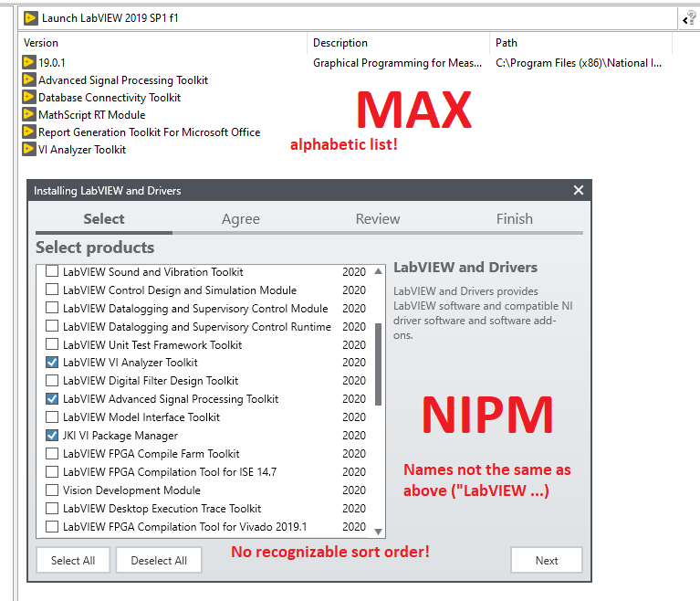
Task: Click the Select All button
Action: pos(73,560)
